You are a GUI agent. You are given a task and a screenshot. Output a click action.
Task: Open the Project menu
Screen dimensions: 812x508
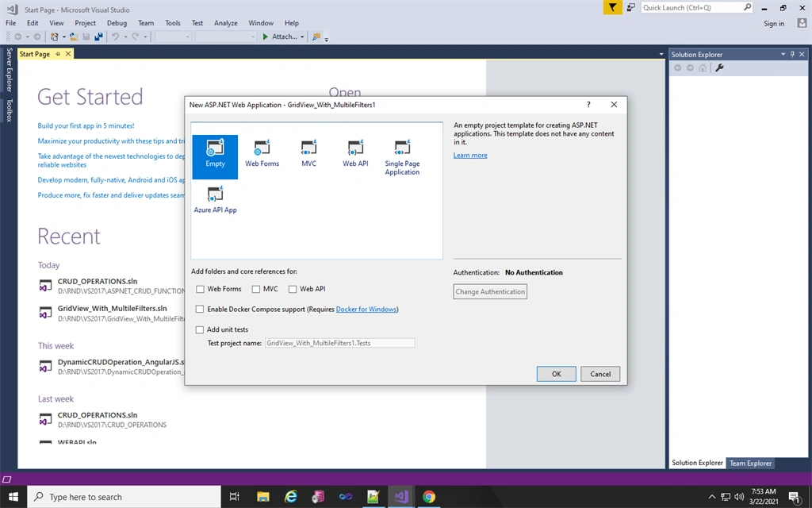pyautogui.click(x=85, y=23)
